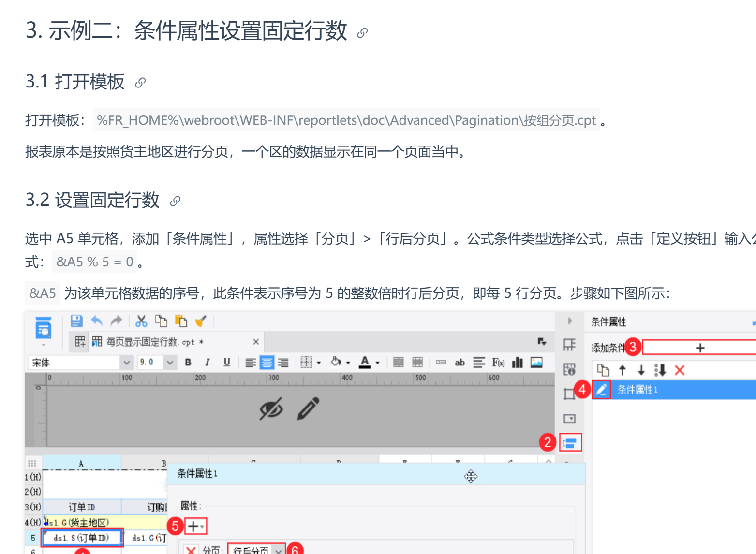This screenshot has height=554, width=756.
Task: Click the anchor link beside the 3.2 设置固定行数 heading
Action: pos(175,201)
